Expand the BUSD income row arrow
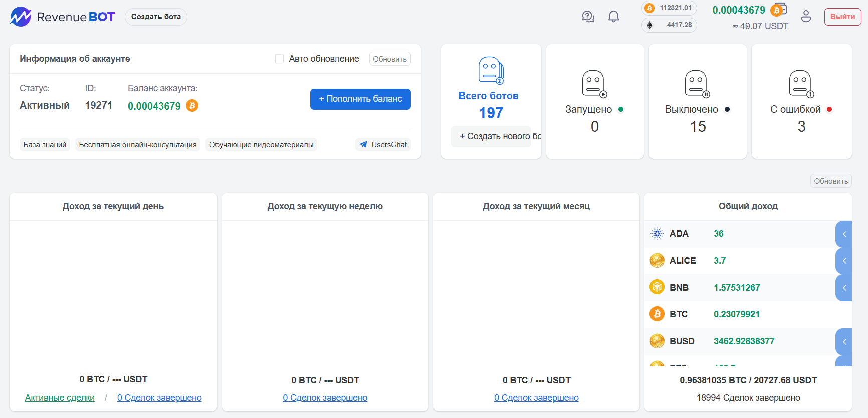 coord(844,342)
